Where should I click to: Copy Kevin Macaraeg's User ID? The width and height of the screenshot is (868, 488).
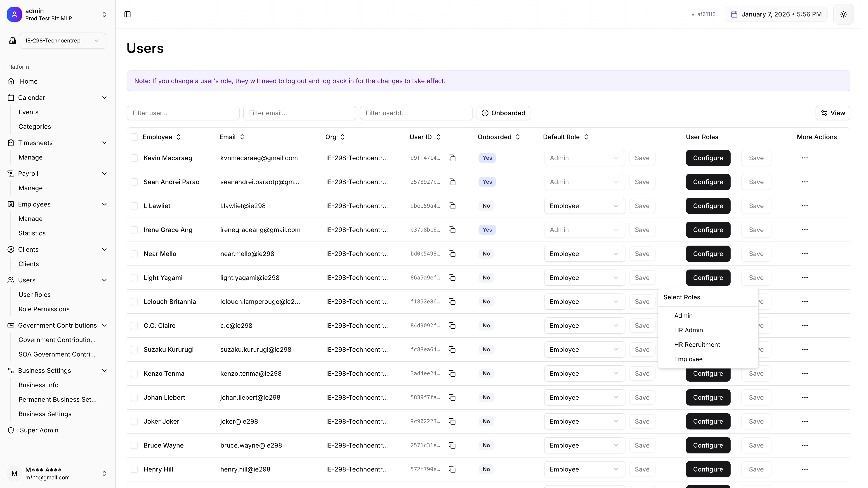(x=452, y=158)
